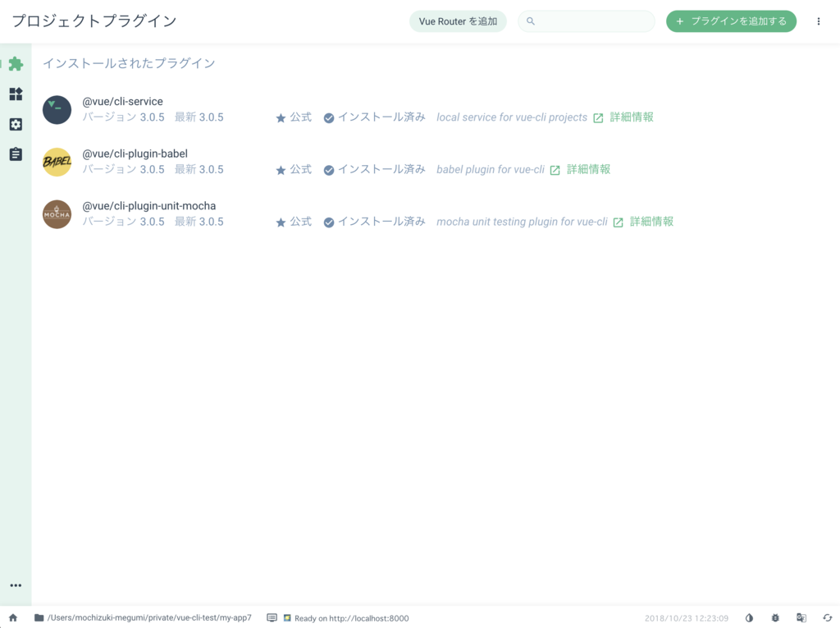Click description mocha unit testing plugin for vue-cli
Viewport: 840px width, 628px height.
(522, 222)
